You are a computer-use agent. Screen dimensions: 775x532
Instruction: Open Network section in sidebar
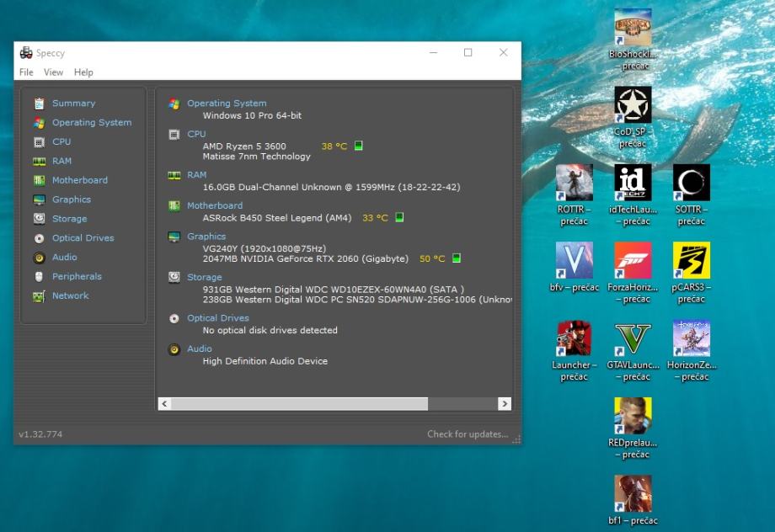(x=70, y=295)
